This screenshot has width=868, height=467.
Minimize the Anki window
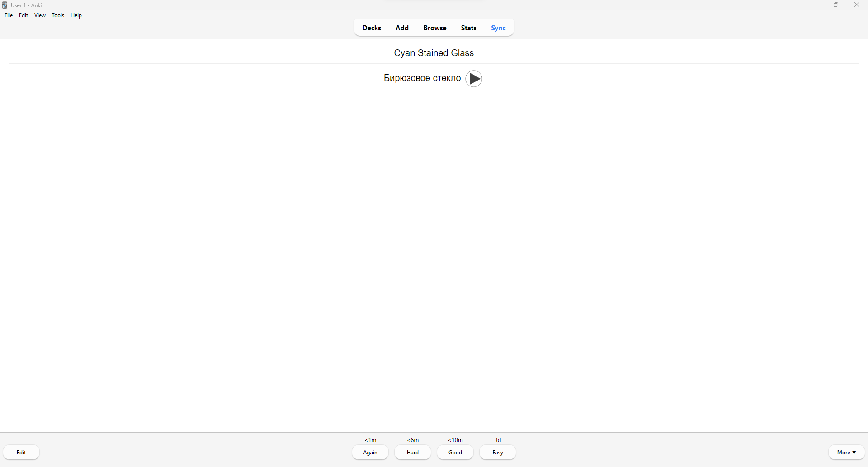coord(816,5)
